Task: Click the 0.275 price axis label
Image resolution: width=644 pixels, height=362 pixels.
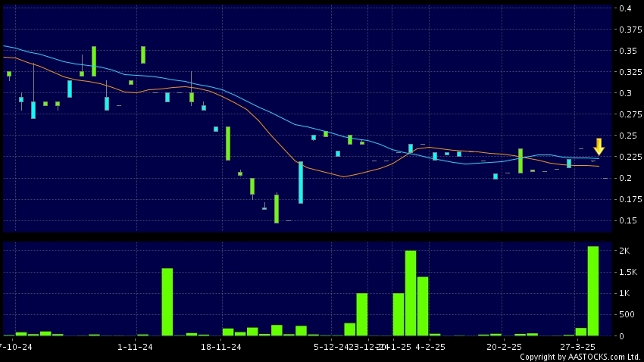Action: [630, 114]
